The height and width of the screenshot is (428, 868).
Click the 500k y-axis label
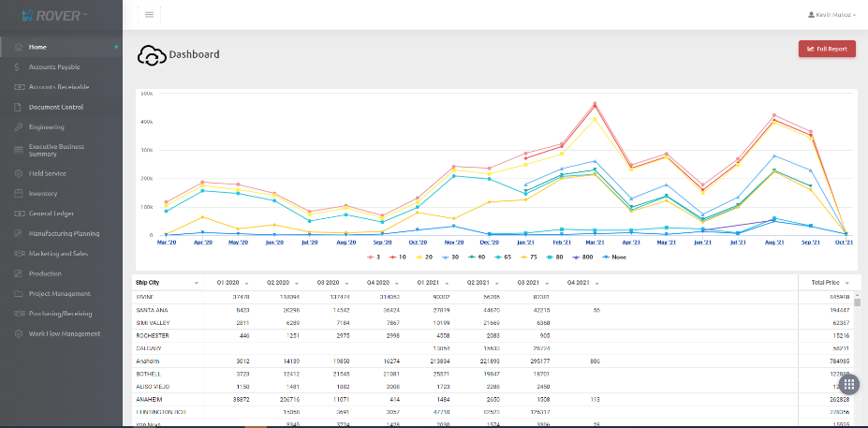(x=147, y=93)
